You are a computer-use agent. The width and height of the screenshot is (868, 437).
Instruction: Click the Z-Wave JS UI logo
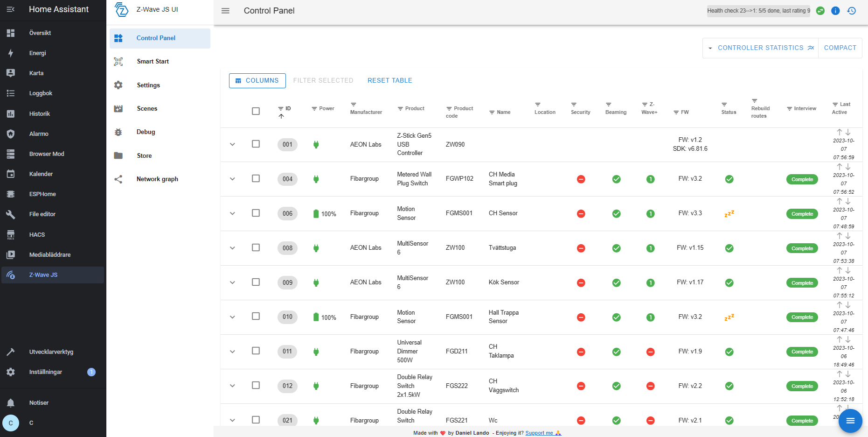pyautogui.click(x=122, y=10)
